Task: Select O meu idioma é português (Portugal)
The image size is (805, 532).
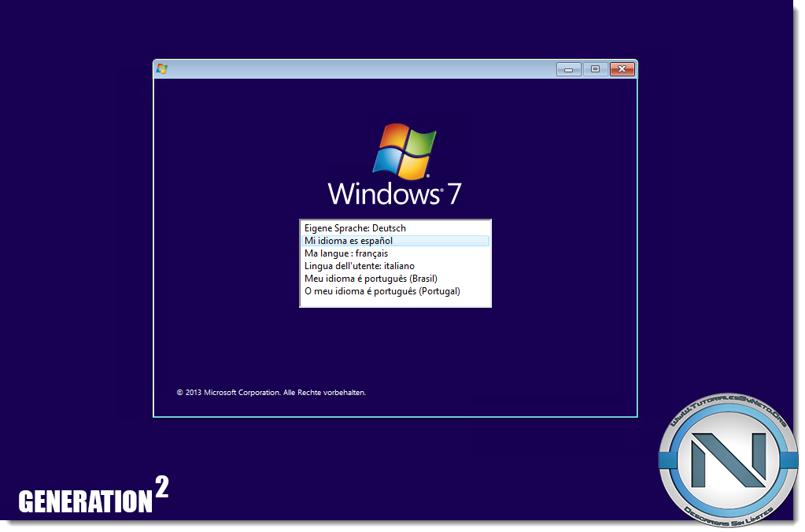Action: tap(395, 291)
